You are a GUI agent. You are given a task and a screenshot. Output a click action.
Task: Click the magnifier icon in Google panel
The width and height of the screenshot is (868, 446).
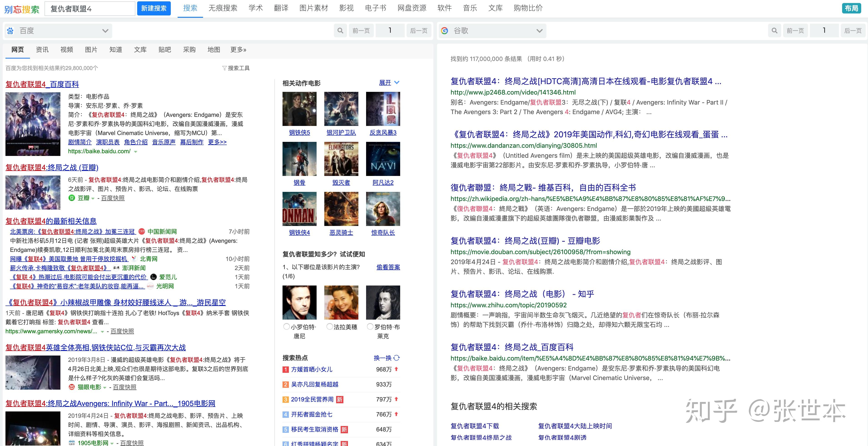pos(774,31)
